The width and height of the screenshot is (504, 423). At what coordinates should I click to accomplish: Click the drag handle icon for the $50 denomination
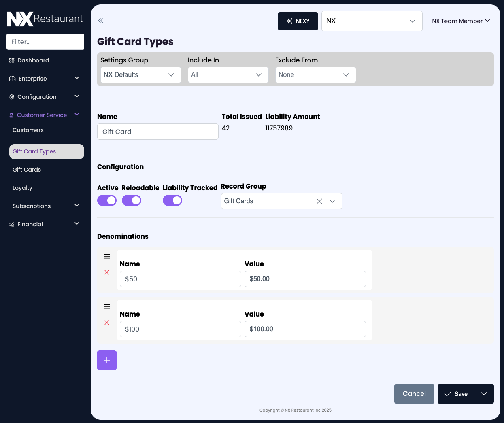pyautogui.click(x=107, y=256)
